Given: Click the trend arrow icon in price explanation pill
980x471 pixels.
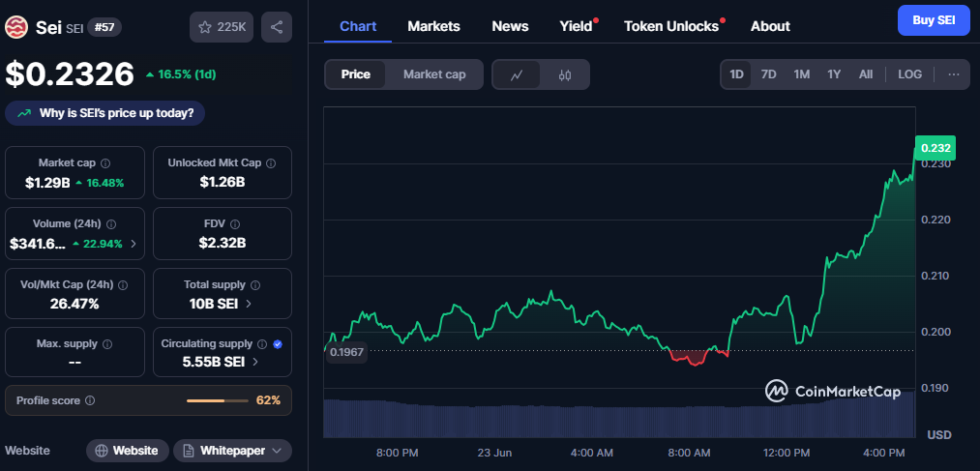Looking at the screenshot, I should click(x=24, y=114).
